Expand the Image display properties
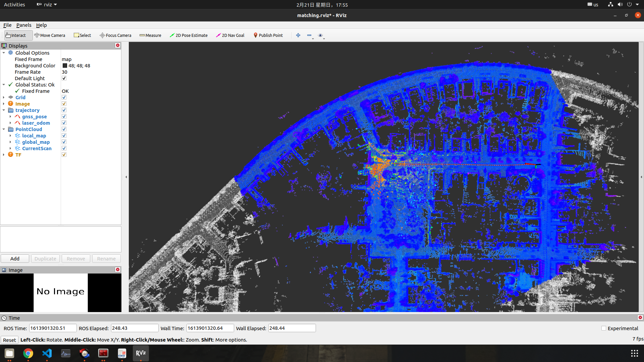 (x=4, y=104)
